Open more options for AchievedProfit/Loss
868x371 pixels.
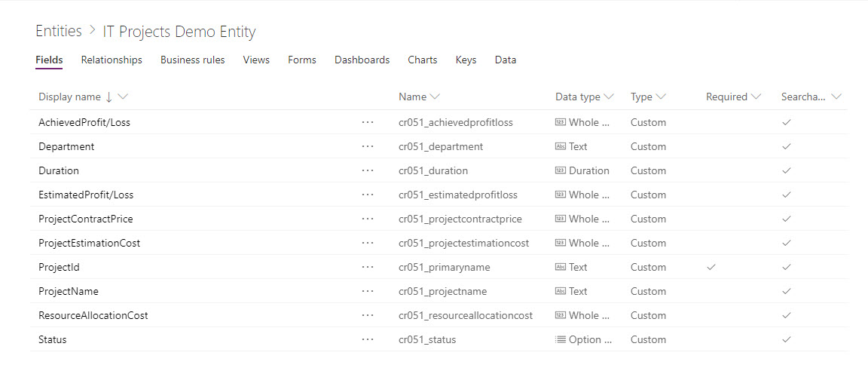(x=368, y=122)
